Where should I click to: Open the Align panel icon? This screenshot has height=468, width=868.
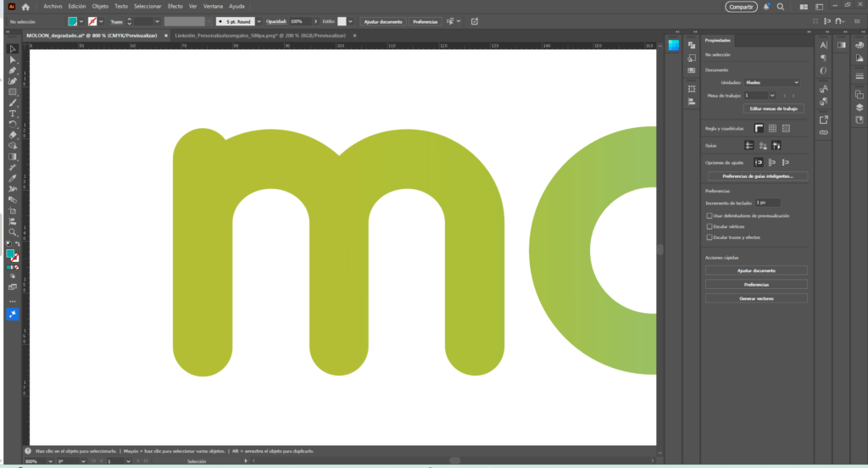pyautogui.click(x=692, y=102)
